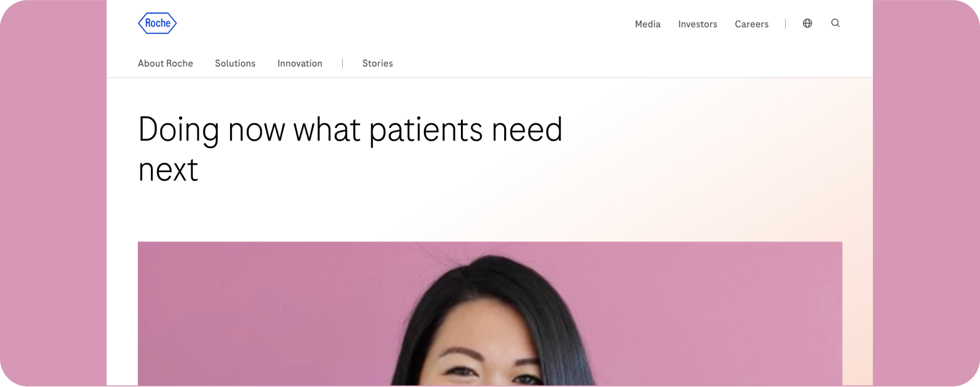Click the pink margin left of the page
The height and width of the screenshot is (387, 980).
(53, 193)
